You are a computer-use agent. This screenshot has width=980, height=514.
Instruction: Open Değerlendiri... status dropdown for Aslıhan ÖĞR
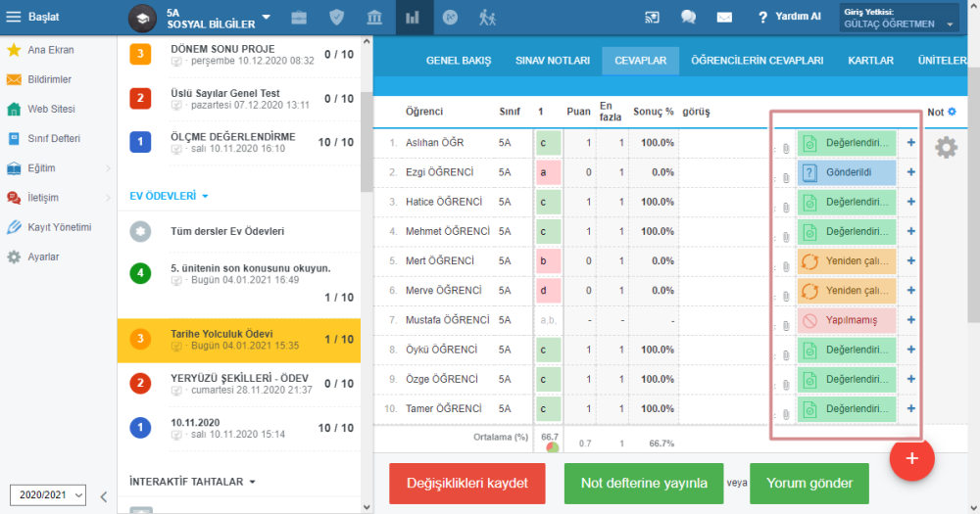point(847,143)
